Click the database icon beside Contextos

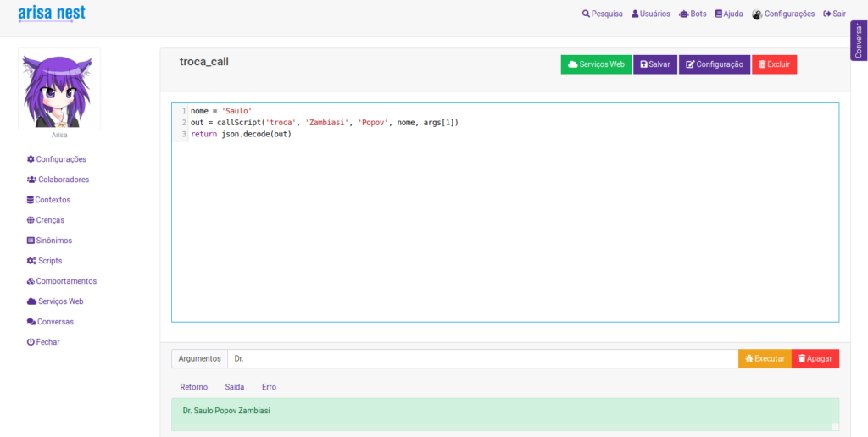(x=31, y=200)
